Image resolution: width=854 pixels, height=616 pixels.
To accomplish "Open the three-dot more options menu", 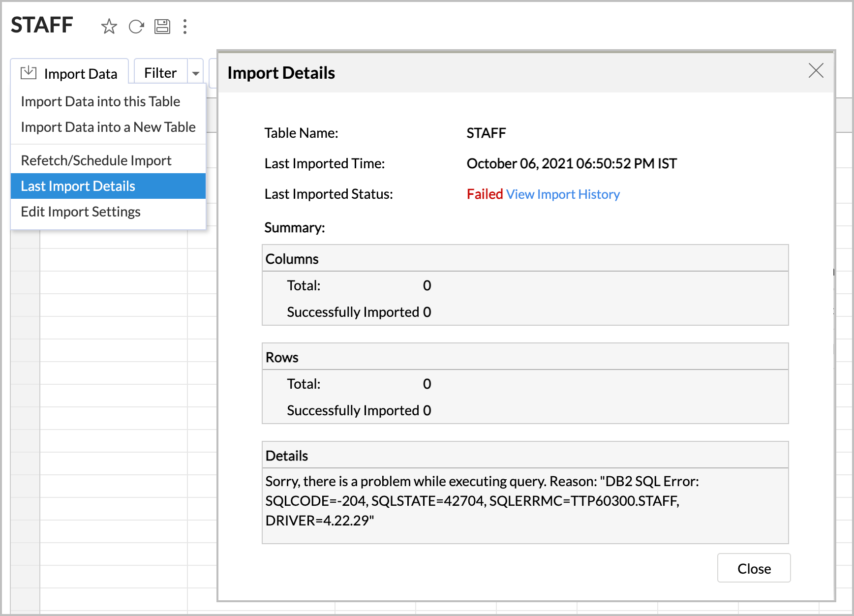I will (x=185, y=27).
